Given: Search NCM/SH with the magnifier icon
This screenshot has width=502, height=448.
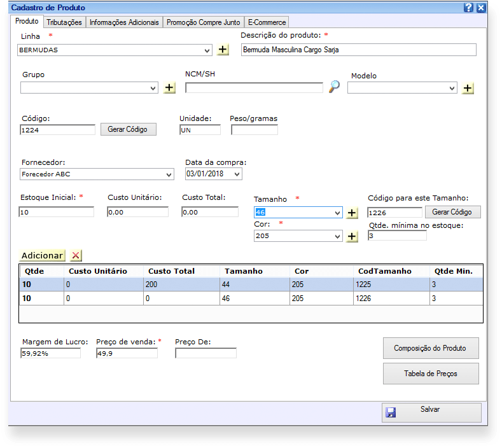Looking at the screenshot, I should [x=334, y=87].
